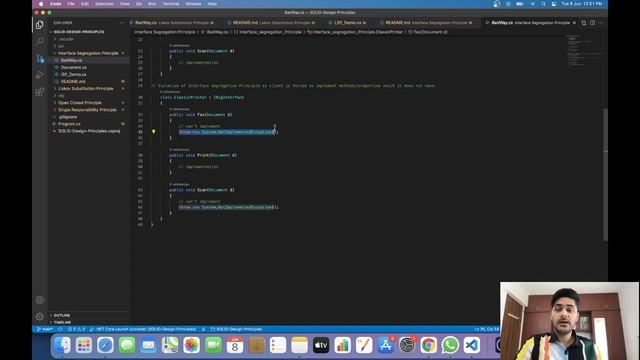The height and width of the screenshot is (360, 640).
Task: Switch to the first BadWay.cs Liskov tab
Action: click(175, 23)
